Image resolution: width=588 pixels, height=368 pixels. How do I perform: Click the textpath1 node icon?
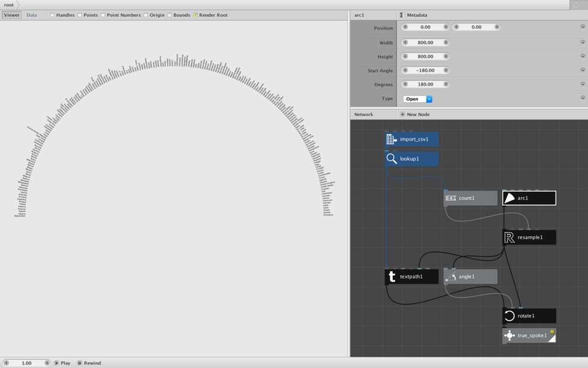(392, 277)
